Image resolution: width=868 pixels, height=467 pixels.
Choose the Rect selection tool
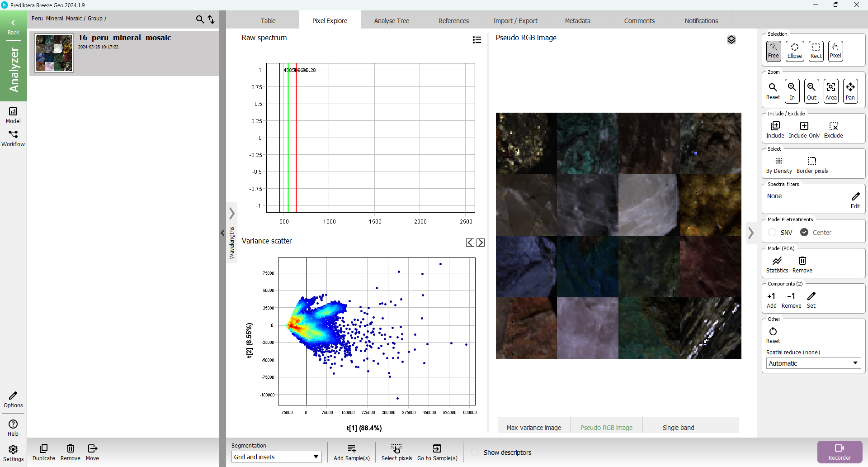coord(816,51)
